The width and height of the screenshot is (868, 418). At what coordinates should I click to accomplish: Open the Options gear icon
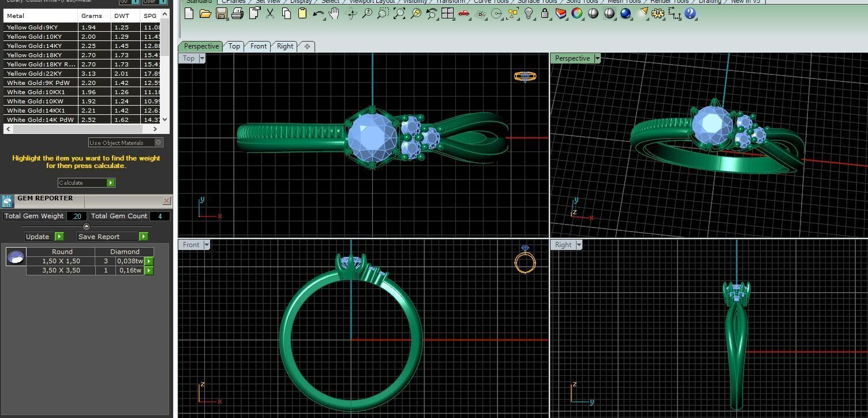[659, 13]
